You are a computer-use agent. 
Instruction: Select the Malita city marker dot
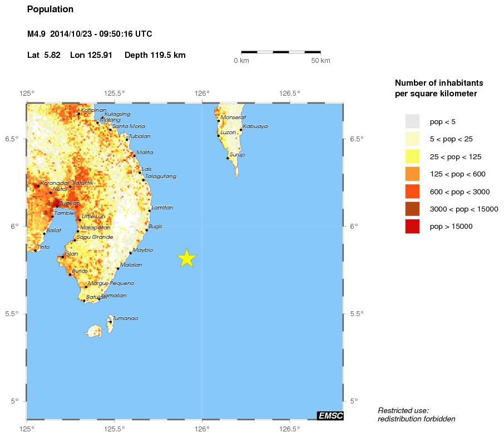pyautogui.click(x=134, y=155)
